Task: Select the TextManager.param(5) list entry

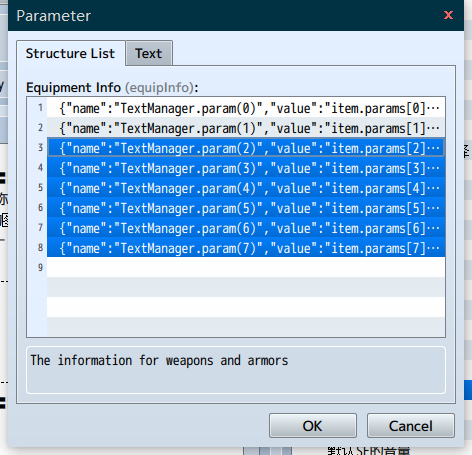Action: coord(246,208)
